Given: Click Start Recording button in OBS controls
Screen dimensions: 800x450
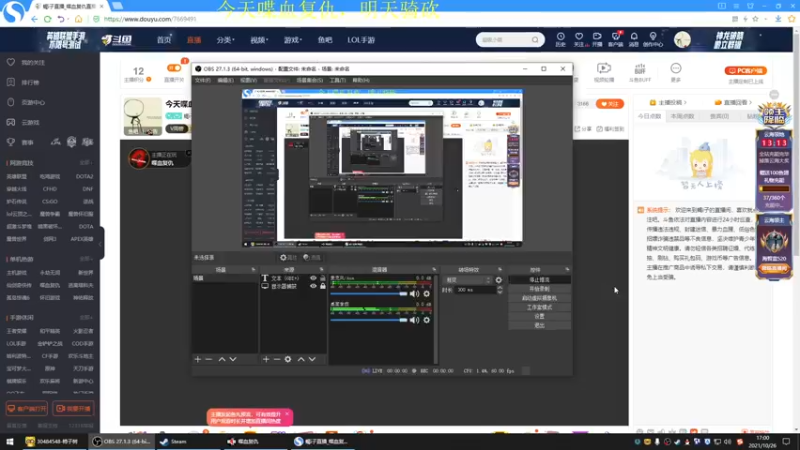Looking at the screenshot, I should tap(539, 289).
